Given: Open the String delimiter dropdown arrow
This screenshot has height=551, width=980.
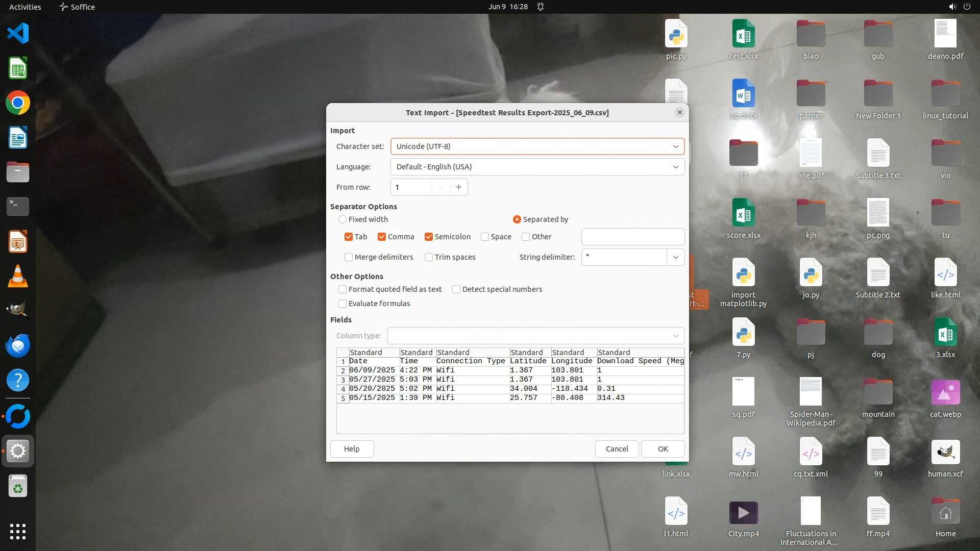Looking at the screenshot, I should 675,257.
